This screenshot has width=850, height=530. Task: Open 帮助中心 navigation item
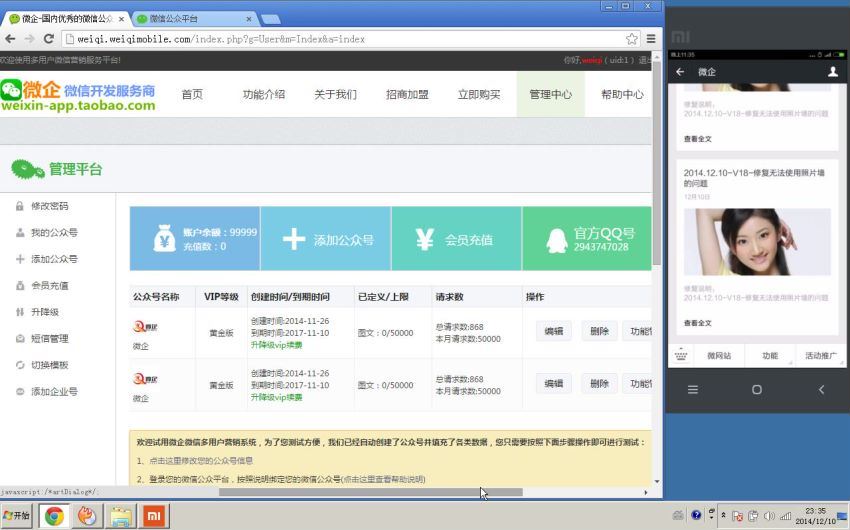tap(622, 94)
